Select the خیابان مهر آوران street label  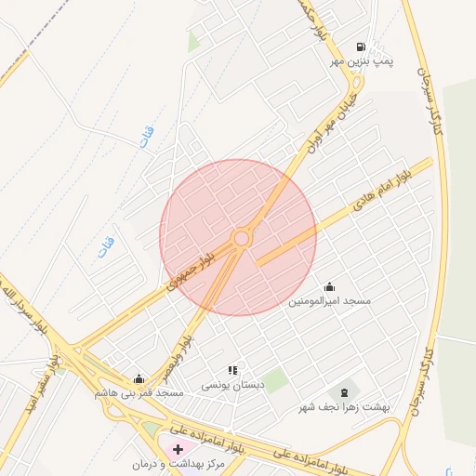click(x=332, y=124)
